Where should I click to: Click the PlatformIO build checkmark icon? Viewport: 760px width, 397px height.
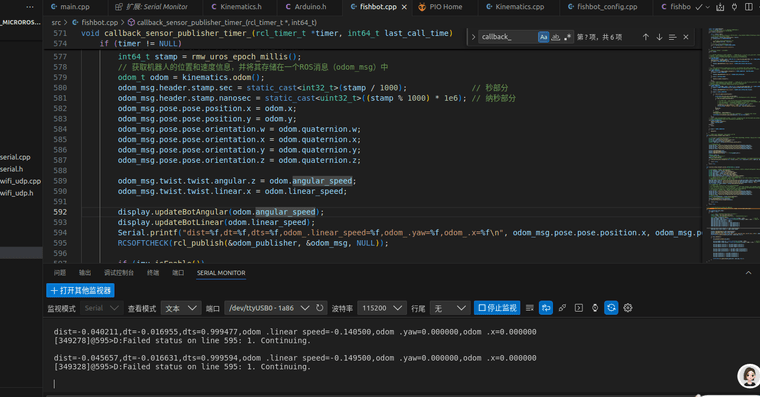tap(698, 7)
